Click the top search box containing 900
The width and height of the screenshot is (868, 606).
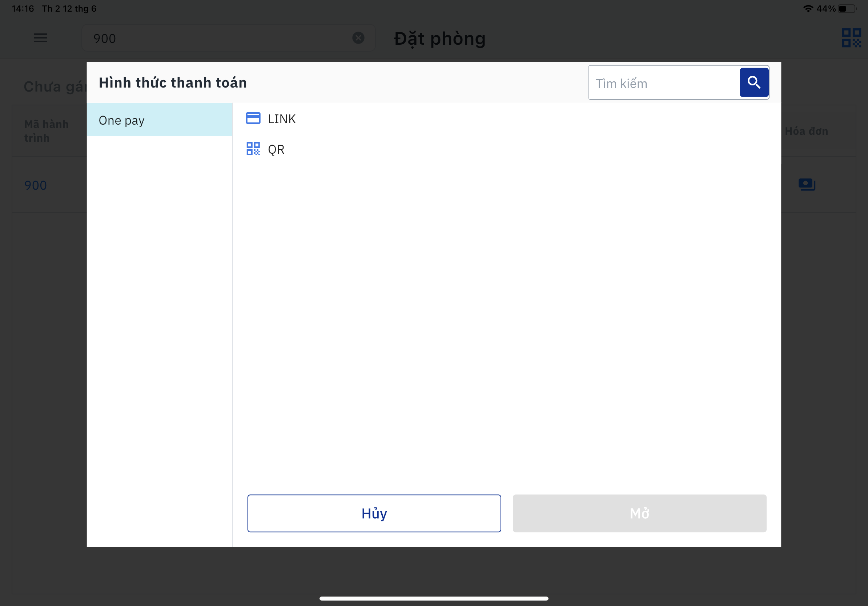click(x=219, y=38)
